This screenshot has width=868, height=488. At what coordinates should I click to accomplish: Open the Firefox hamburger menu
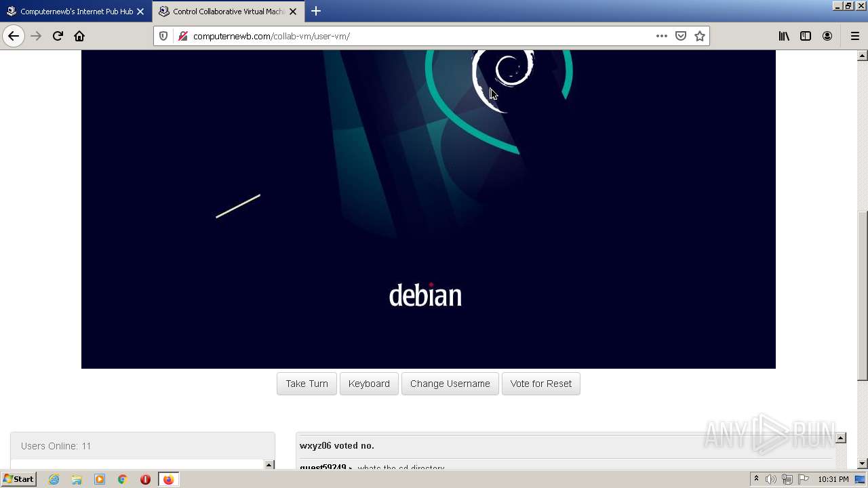point(855,36)
